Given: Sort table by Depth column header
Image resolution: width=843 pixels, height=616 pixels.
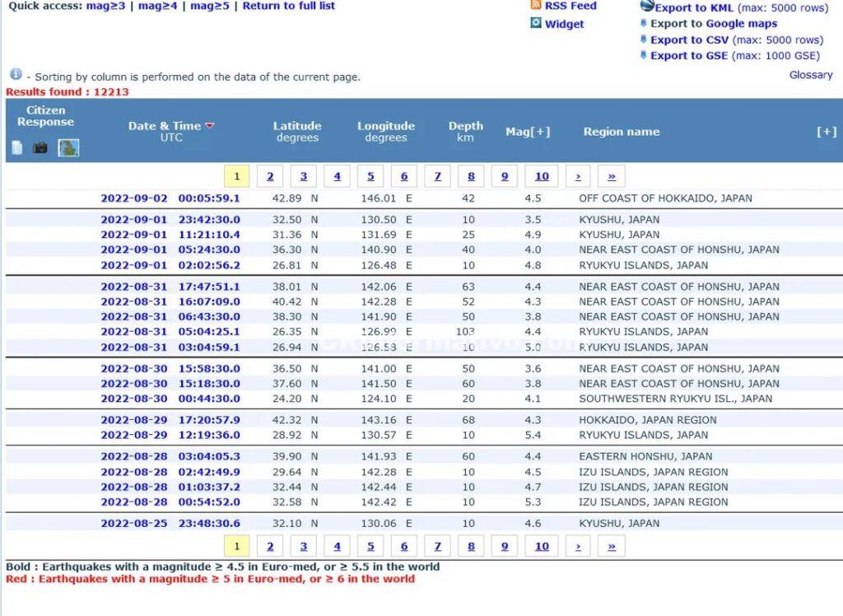Looking at the screenshot, I should (465, 126).
